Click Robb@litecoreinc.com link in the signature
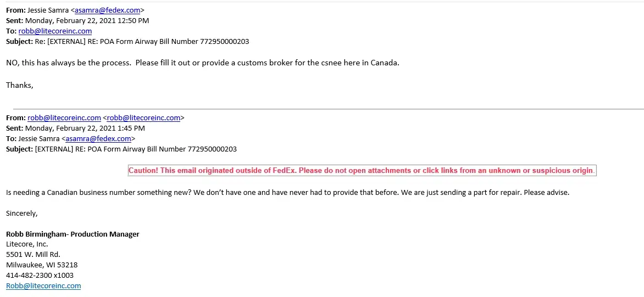644x297 pixels. [x=43, y=286]
